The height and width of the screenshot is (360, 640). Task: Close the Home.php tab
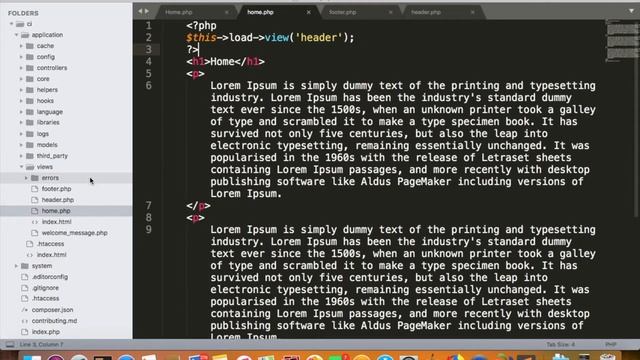tap(227, 12)
